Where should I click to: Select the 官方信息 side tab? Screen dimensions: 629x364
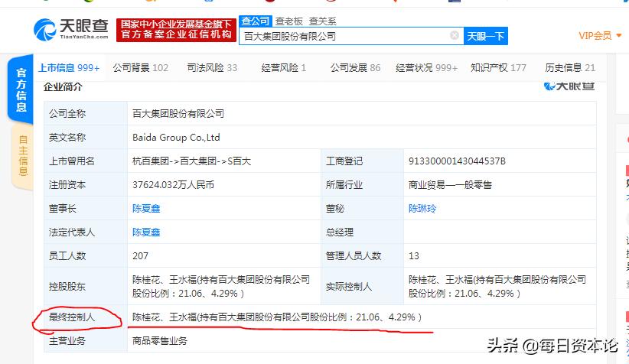(21, 89)
